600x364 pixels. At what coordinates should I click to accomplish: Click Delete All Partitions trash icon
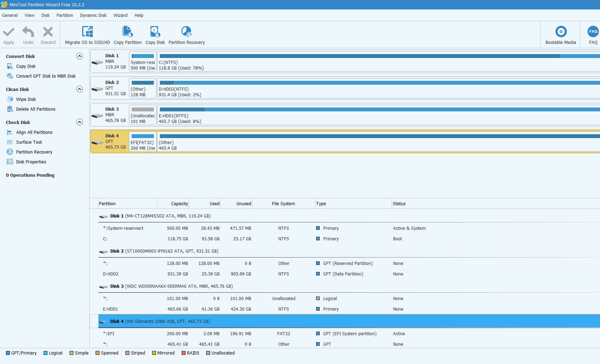[x=10, y=109]
